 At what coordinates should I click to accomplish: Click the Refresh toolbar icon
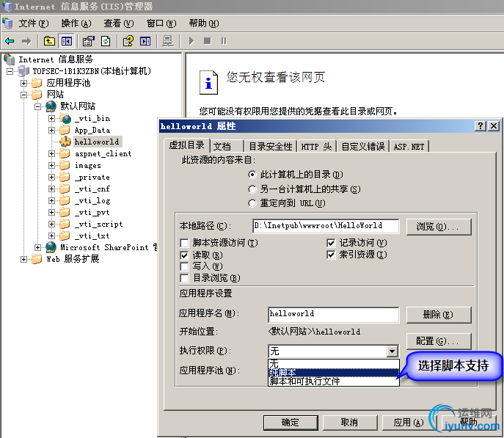click(106, 41)
